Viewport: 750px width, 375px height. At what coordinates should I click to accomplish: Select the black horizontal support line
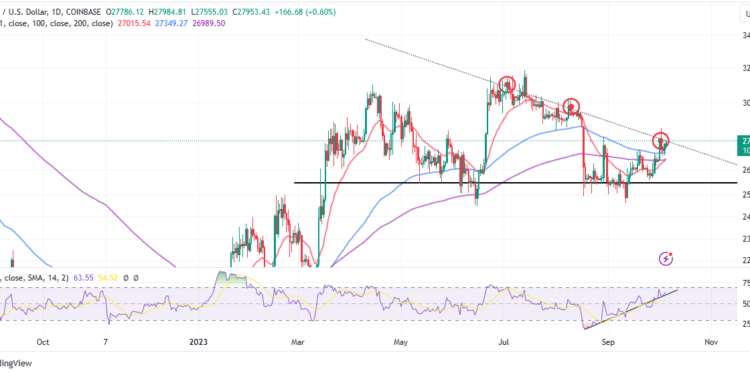tap(515, 183)
